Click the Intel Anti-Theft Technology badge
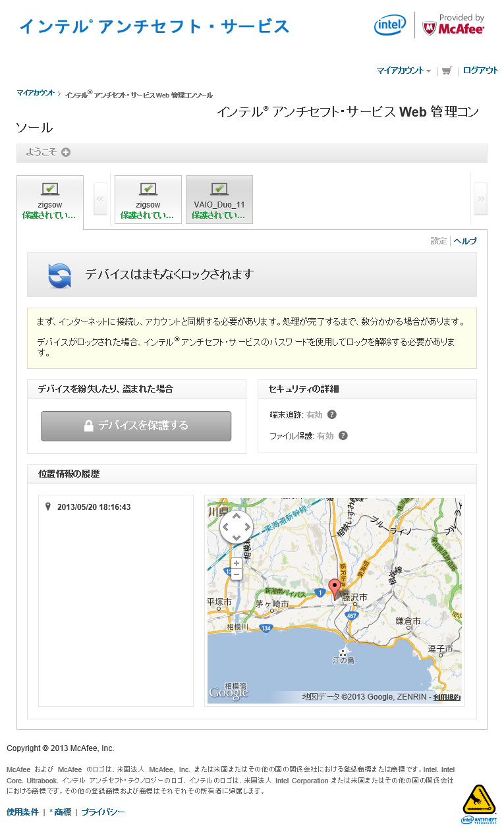 point(478,804)
